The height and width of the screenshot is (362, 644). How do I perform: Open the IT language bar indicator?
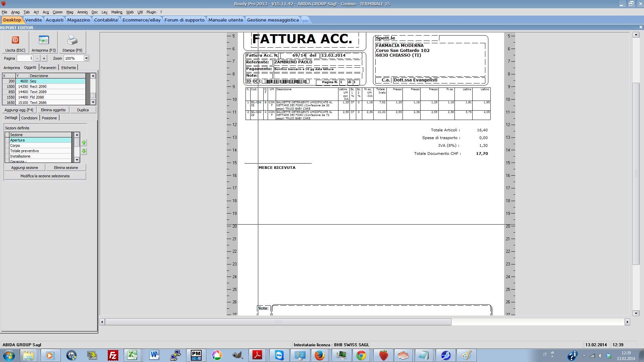pyautogui.click(x=545, y=355)
